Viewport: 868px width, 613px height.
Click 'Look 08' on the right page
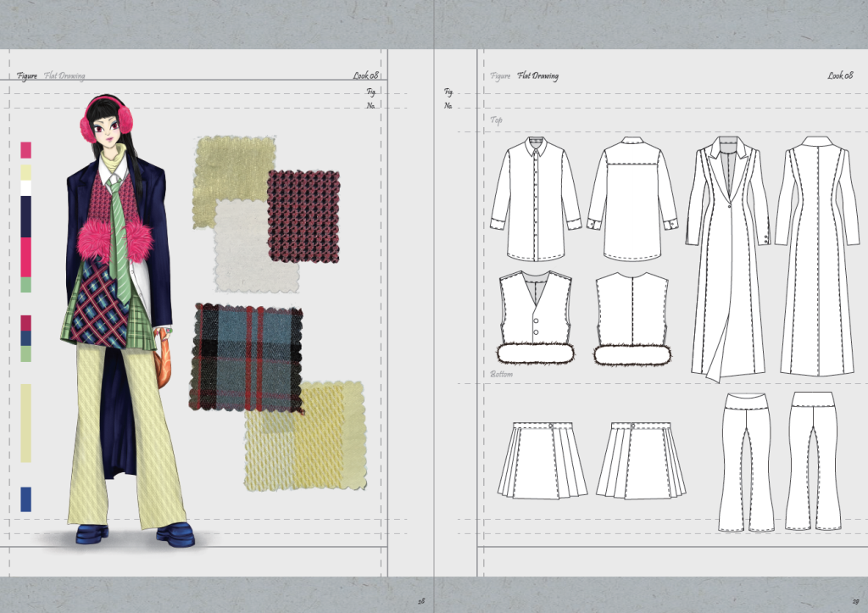coord(840,76)
